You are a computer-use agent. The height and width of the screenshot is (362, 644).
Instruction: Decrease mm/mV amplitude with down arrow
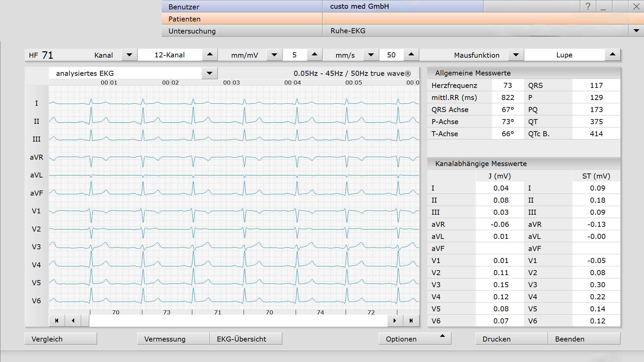pos(274,55)
